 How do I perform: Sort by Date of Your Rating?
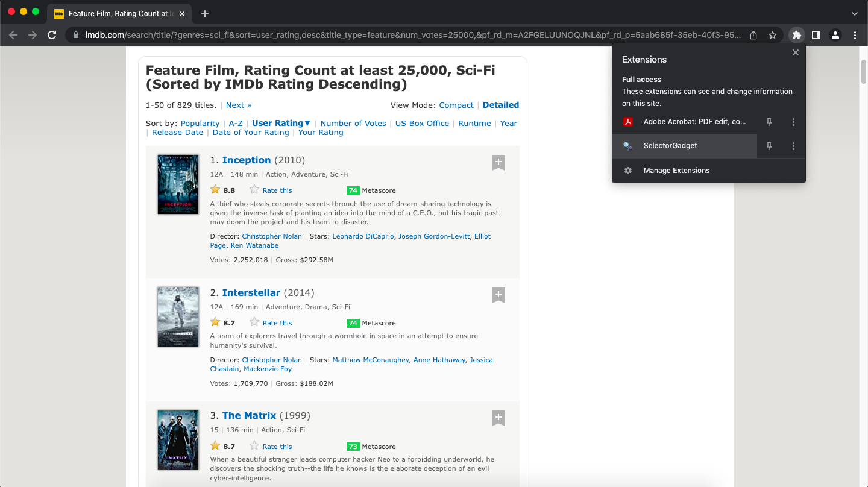(x=251, y=133)
